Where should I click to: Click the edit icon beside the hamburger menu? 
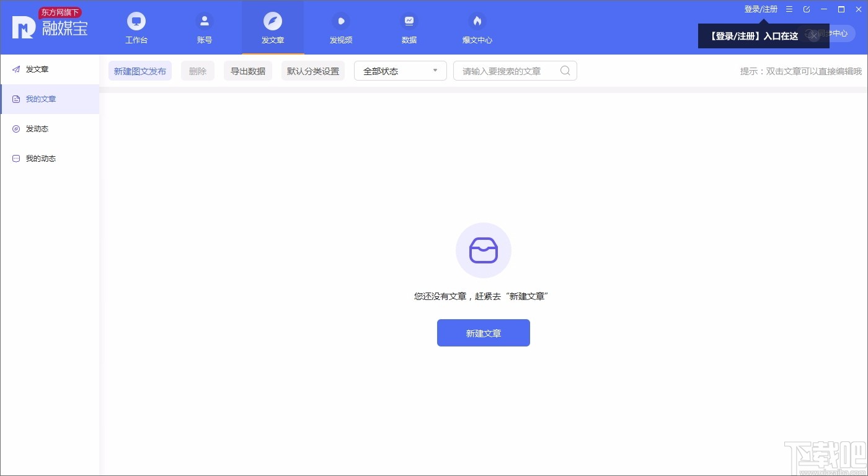pos(806,9)
